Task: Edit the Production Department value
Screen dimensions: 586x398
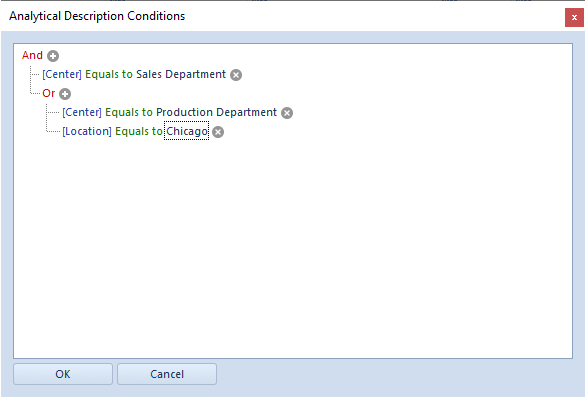Action: (217, 112)
